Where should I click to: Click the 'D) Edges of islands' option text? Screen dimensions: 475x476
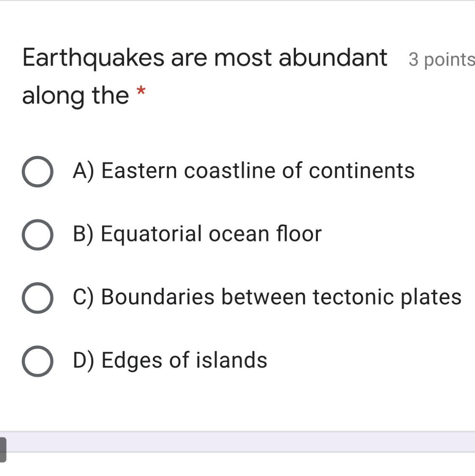point(170,360)
